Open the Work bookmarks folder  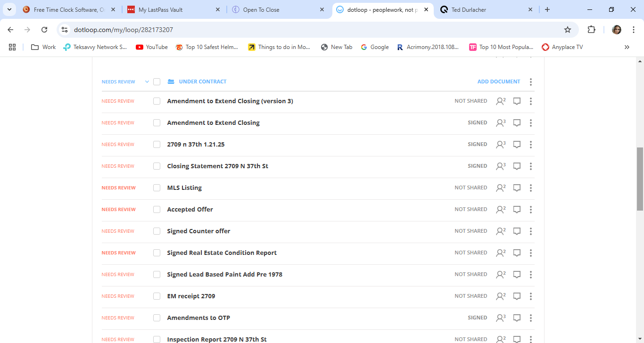[x=43, y=47]
